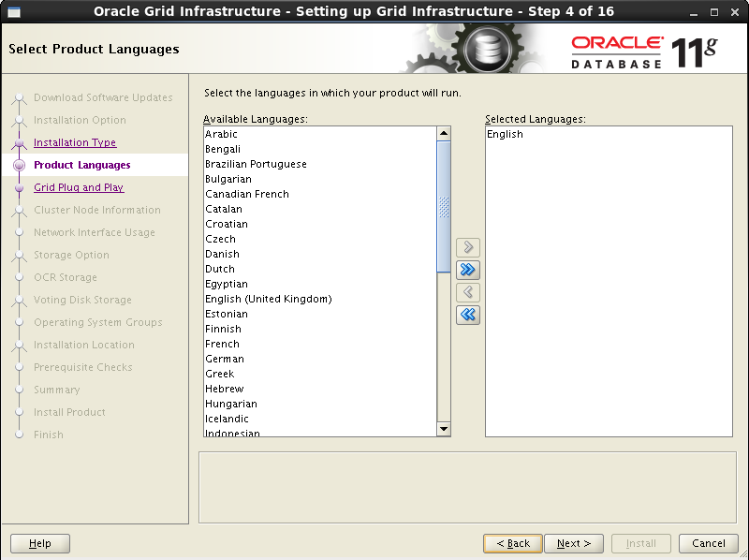Click the Storage Option step
The width and height of the screenshot is (749, 560).
tap(71, 255)
